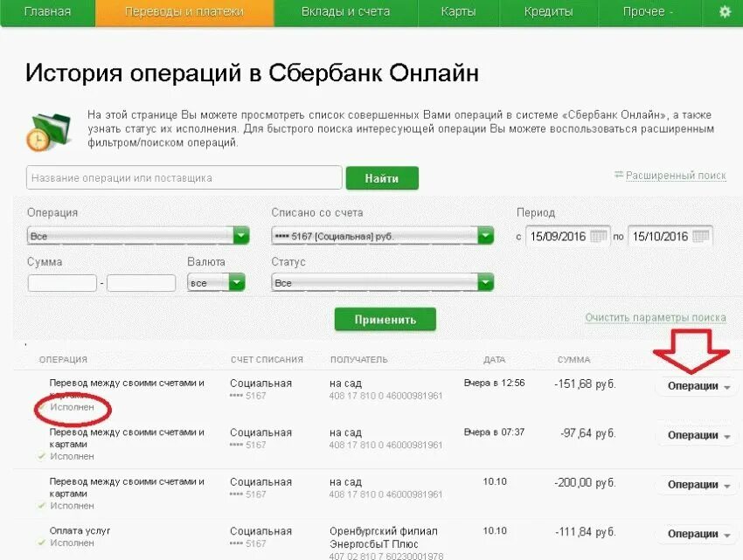Click green checkmark beside -97,64 руб. transfer
This screenshot has width=743, height=560.
[x=41, y=456]
